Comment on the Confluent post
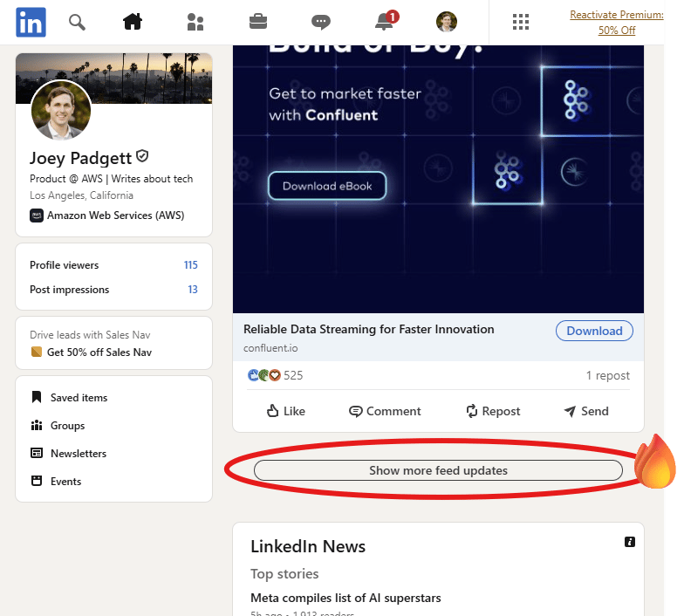This screenshot has height=616, width=684. tap(385, 411)
